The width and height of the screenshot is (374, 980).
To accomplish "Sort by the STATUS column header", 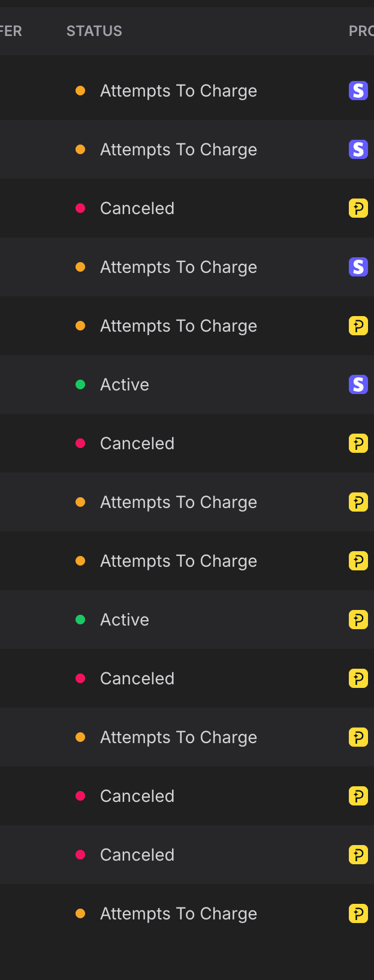I will [x=94, y=31].
